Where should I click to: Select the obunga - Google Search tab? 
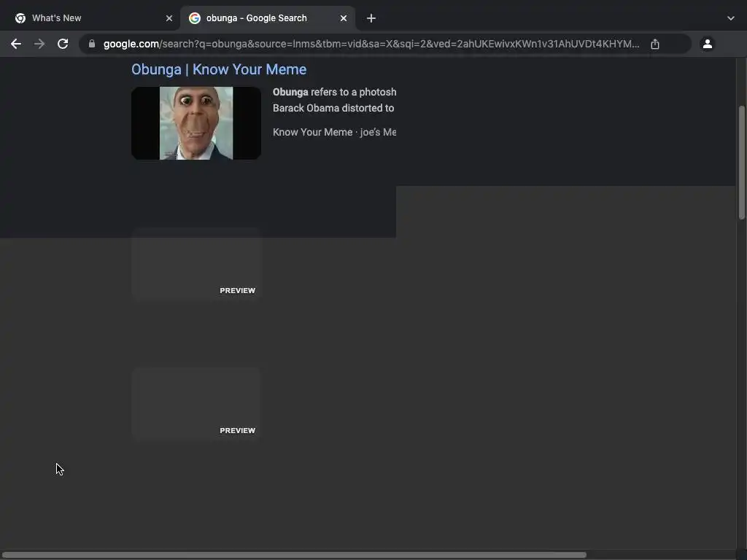click(268, 18)
